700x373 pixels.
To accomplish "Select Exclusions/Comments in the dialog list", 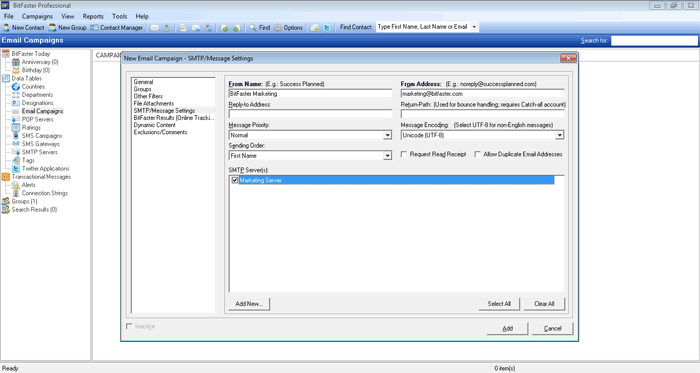I will pyautogui.click(x=160, y=132).
